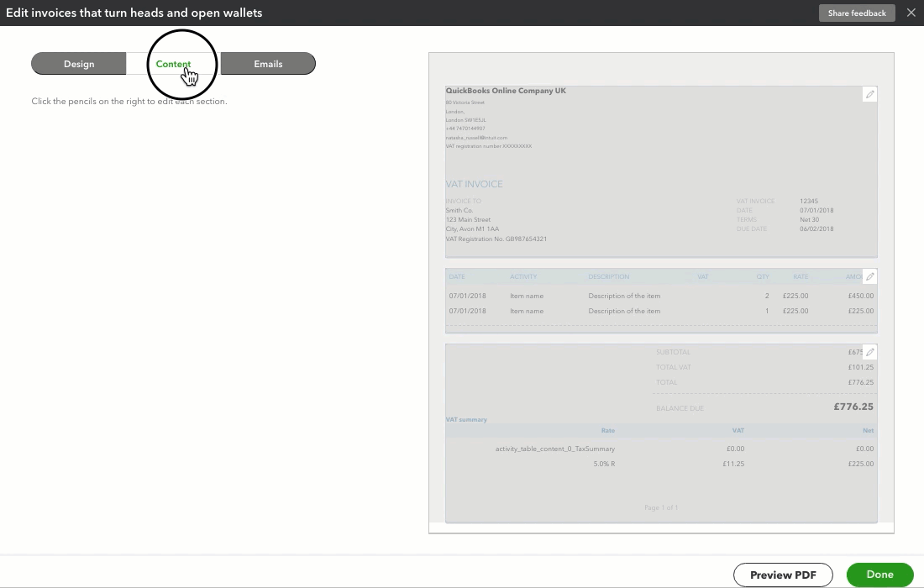
Task: Open the Emails tab
Action: point(268,64)
